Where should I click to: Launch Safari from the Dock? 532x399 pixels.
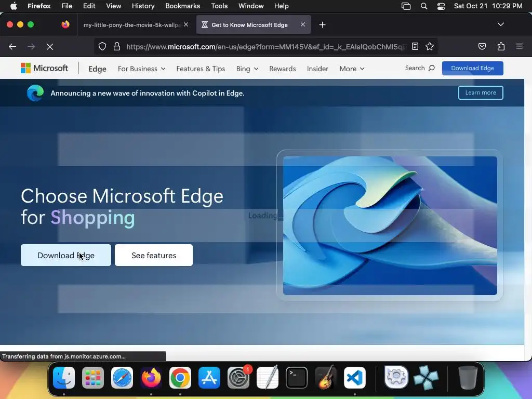122,377
